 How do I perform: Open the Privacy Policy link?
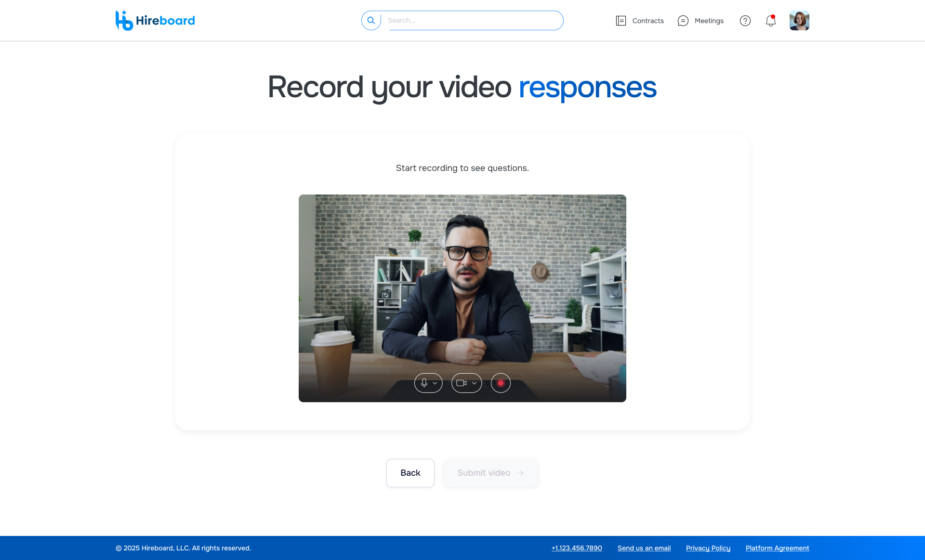click(708, 548)
